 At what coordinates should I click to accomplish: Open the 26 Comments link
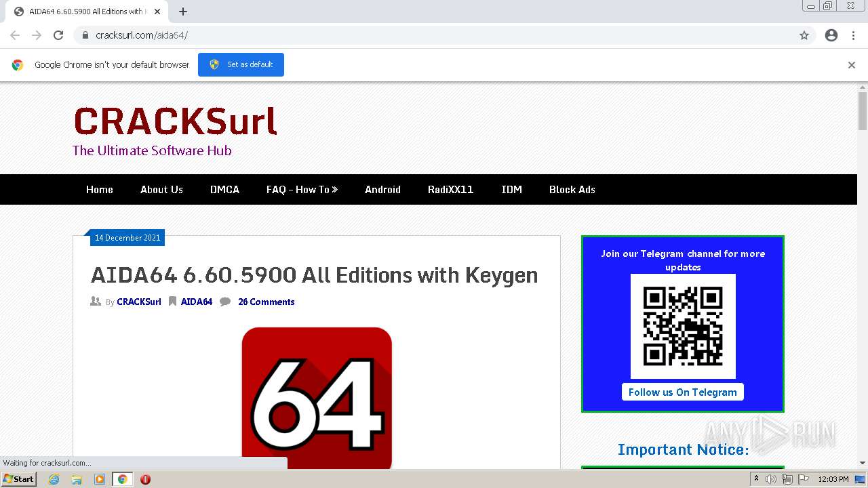click(x=266, y=302)
